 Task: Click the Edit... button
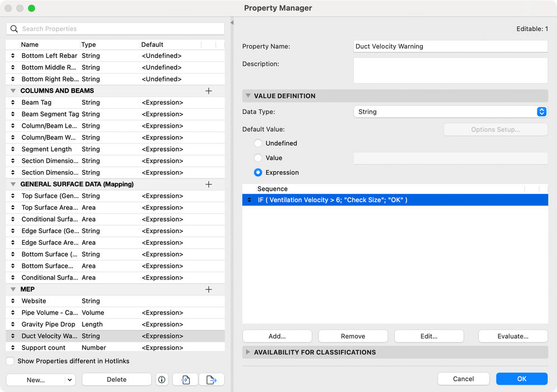[429, 336]
